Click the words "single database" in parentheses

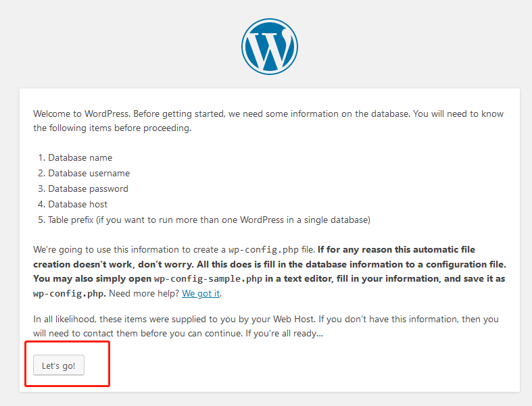(335, 220)
